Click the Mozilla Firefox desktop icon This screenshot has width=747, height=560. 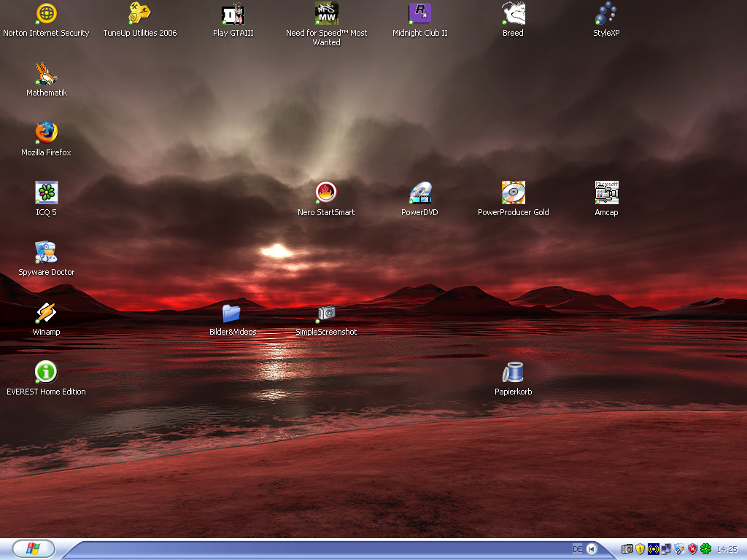(x=47, y=133)
